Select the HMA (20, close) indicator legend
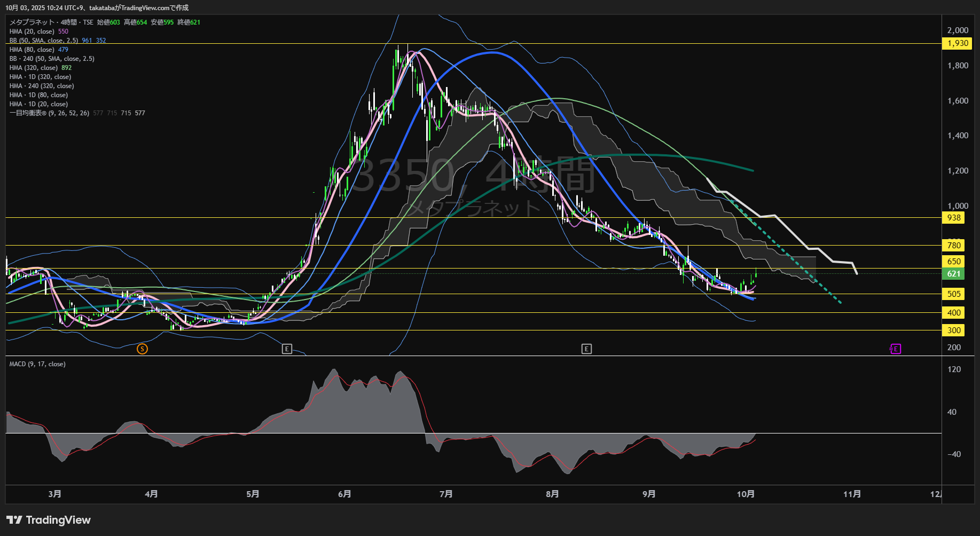The image size is (980, 536). point(32,31)
